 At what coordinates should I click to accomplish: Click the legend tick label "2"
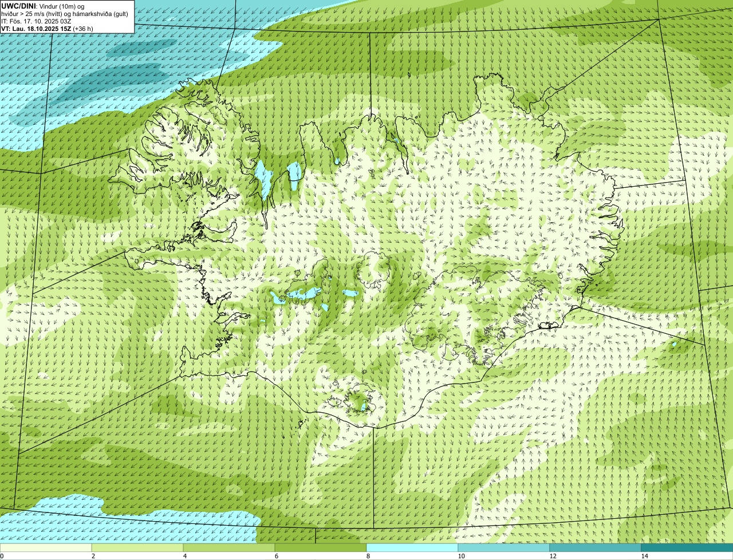click(93, 556)
